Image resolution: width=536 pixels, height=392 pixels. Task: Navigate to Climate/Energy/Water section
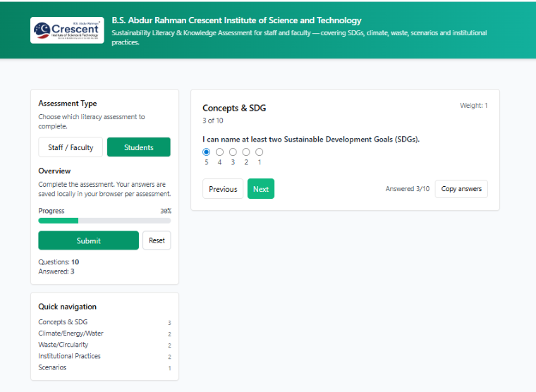click(x=71, y=333)
